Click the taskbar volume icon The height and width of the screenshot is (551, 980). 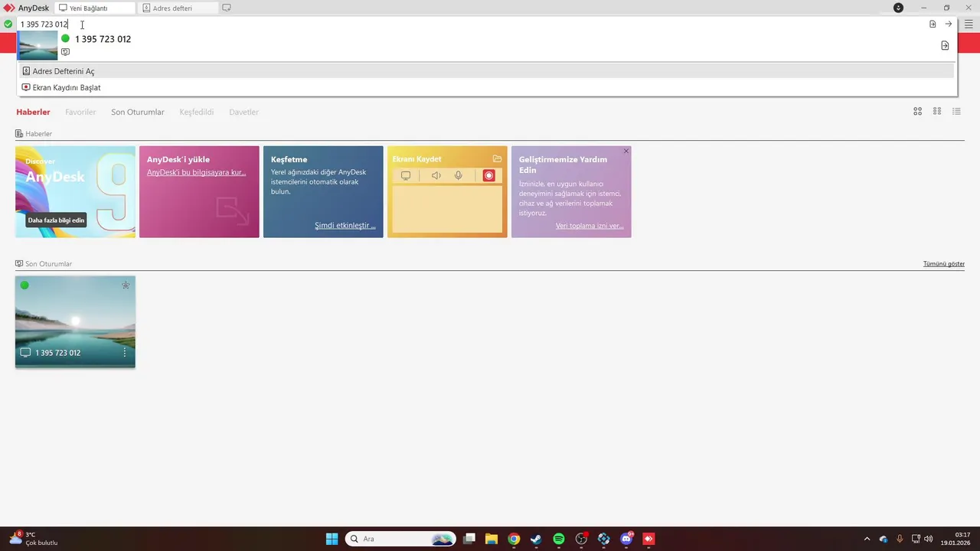pos(929,539)
